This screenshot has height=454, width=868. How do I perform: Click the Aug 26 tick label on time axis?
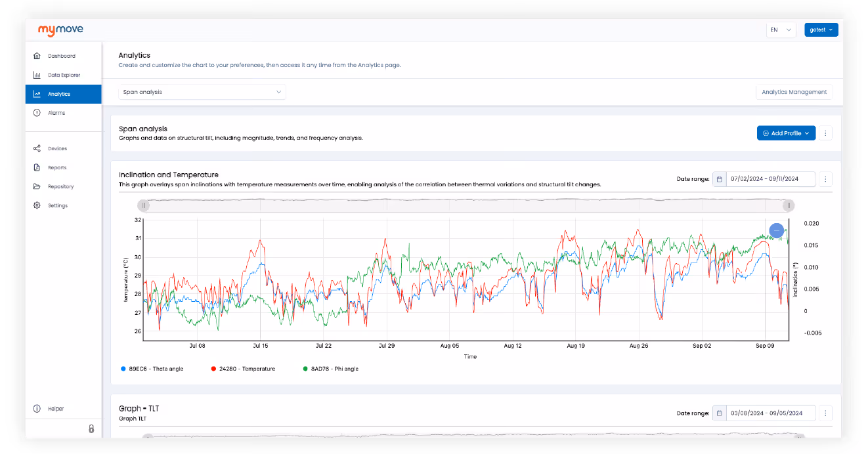tap(639, 345)
